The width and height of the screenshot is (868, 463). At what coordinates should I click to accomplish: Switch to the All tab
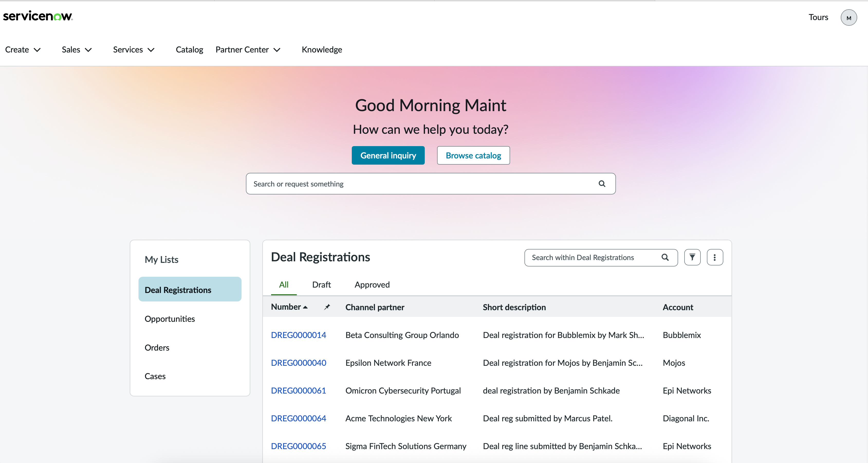click(284, 284)
